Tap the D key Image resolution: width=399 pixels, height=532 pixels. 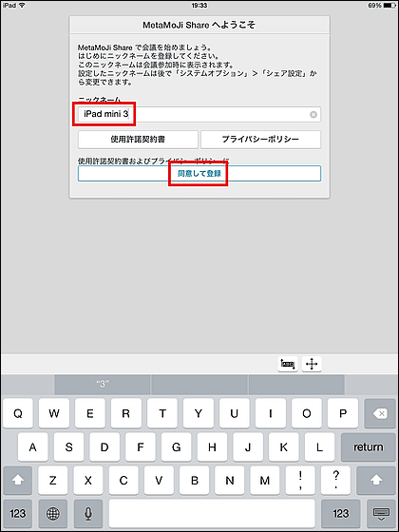104,446
